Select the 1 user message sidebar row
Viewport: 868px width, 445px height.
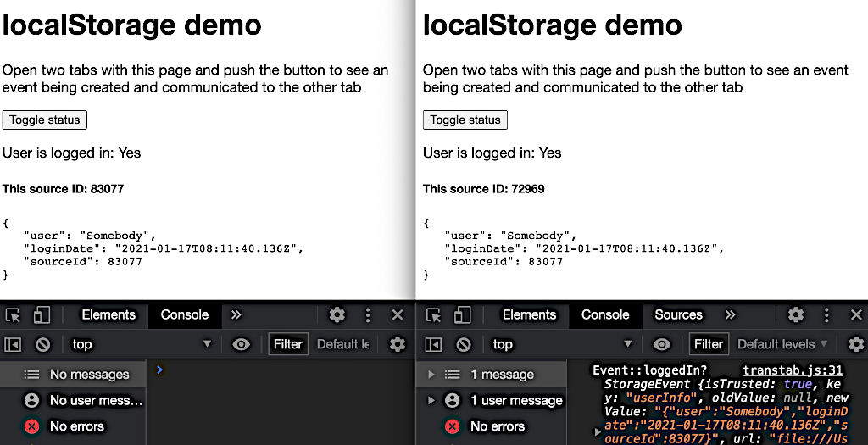(x=492, y=400)
